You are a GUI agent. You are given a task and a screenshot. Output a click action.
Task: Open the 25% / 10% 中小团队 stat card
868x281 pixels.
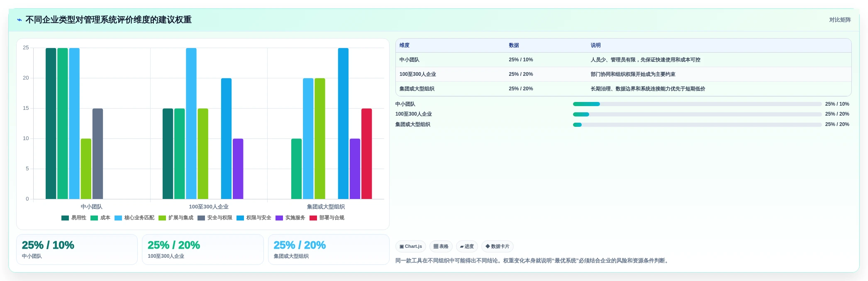point(77,250)
